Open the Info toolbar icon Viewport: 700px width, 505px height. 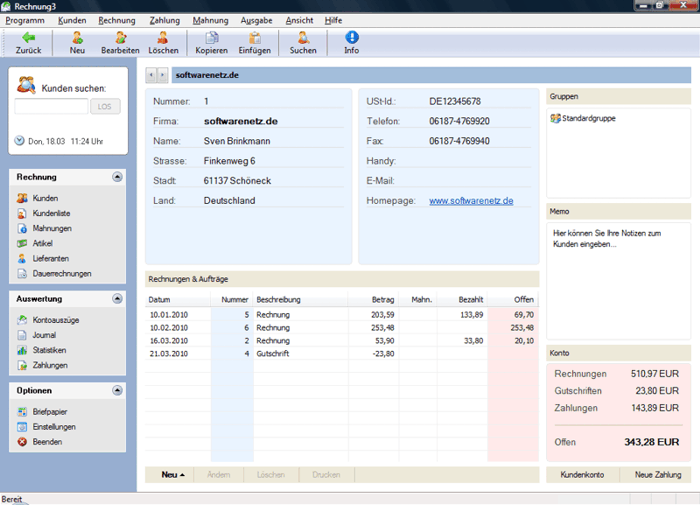pyautogui.click(x=351, y=38)
